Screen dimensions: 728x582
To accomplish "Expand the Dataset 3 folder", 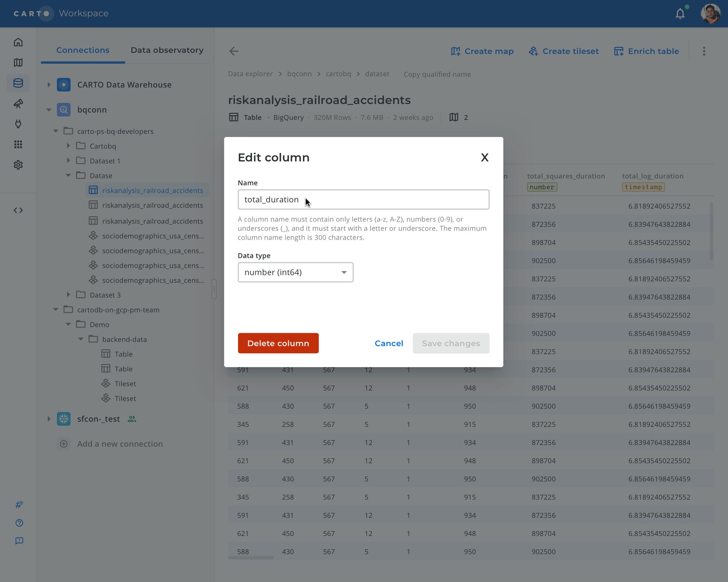I will [68, 295].
